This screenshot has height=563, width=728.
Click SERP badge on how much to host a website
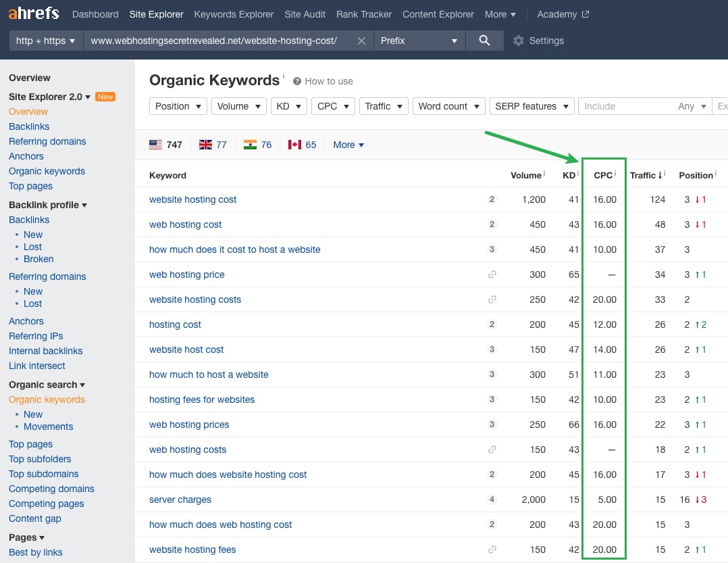(492, 374)
